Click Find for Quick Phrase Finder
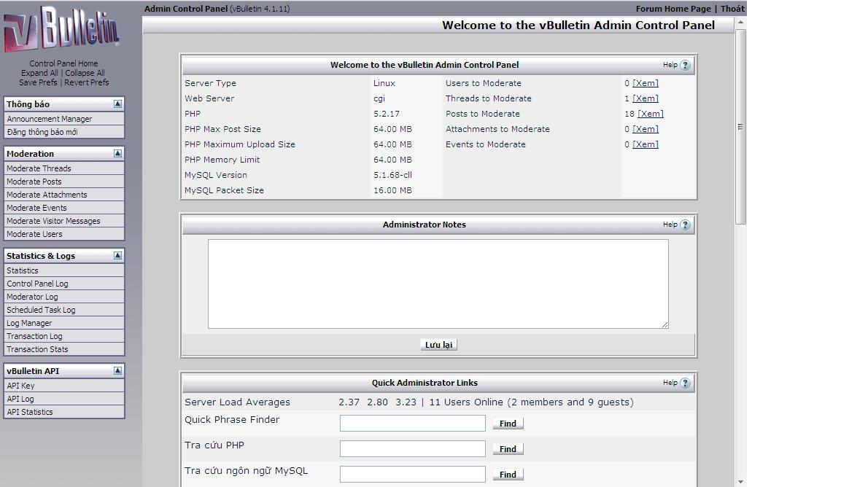This screenshot has width=868, height=487. point(508,424)
